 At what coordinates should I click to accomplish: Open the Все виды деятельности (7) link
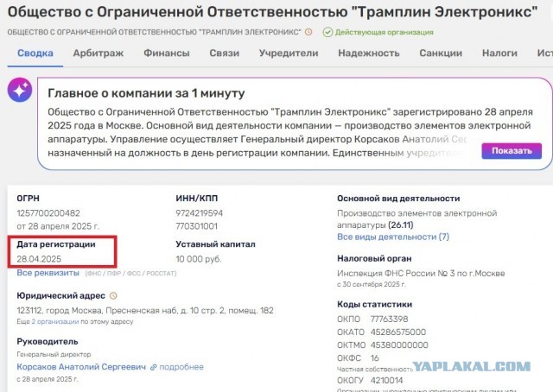[x=393, y=237]
